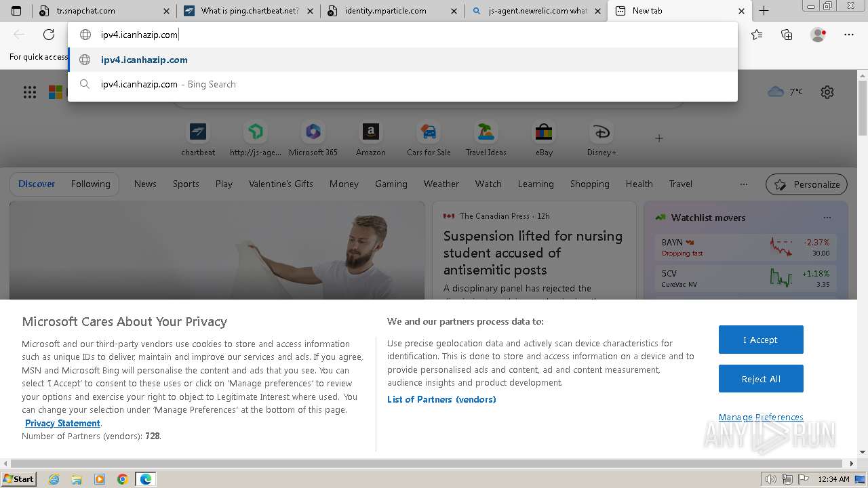This screenshot has height=488, width=868.
Task: Open Edge Settings and more menu
Action: 849,35
